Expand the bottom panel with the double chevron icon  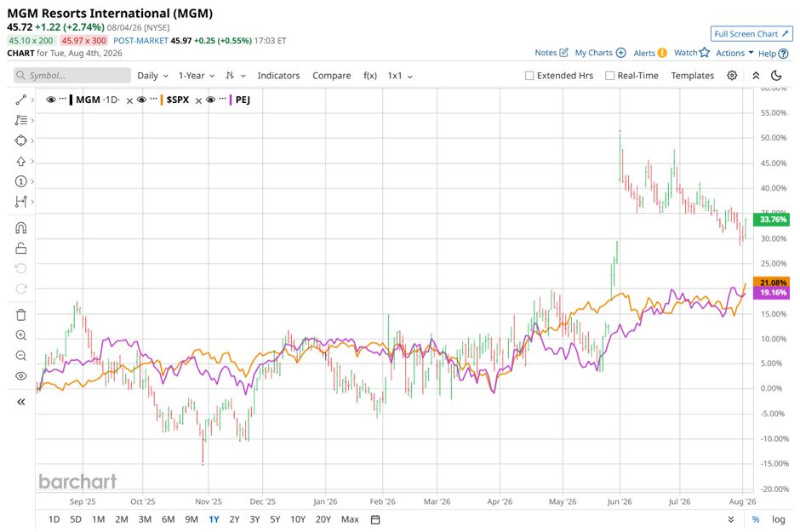pos(731,519)
